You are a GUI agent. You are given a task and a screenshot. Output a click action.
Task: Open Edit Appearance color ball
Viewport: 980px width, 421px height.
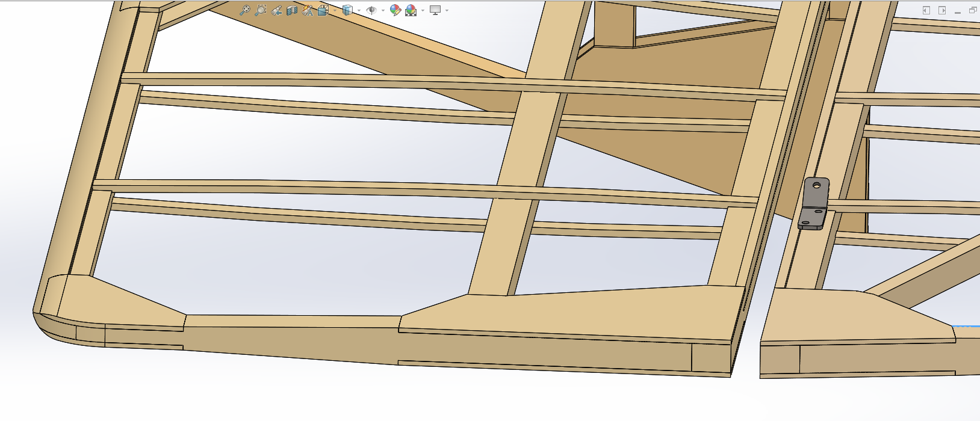click(x=395, y=10)
